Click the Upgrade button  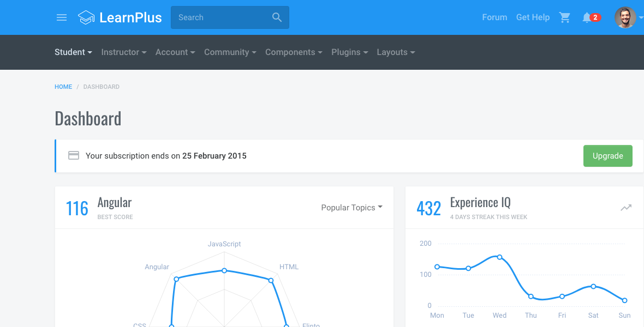pyautogui.click(x=608, y=156)
